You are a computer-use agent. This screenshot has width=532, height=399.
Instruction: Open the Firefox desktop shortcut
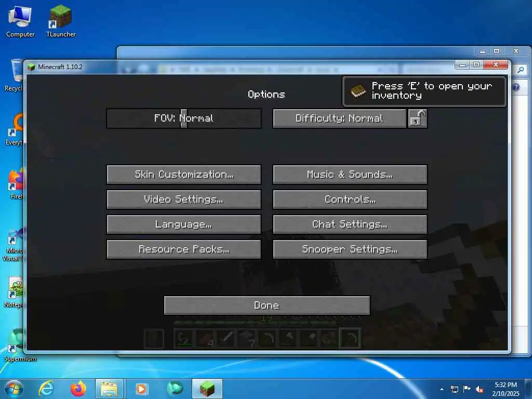click(x=16, y=183)
